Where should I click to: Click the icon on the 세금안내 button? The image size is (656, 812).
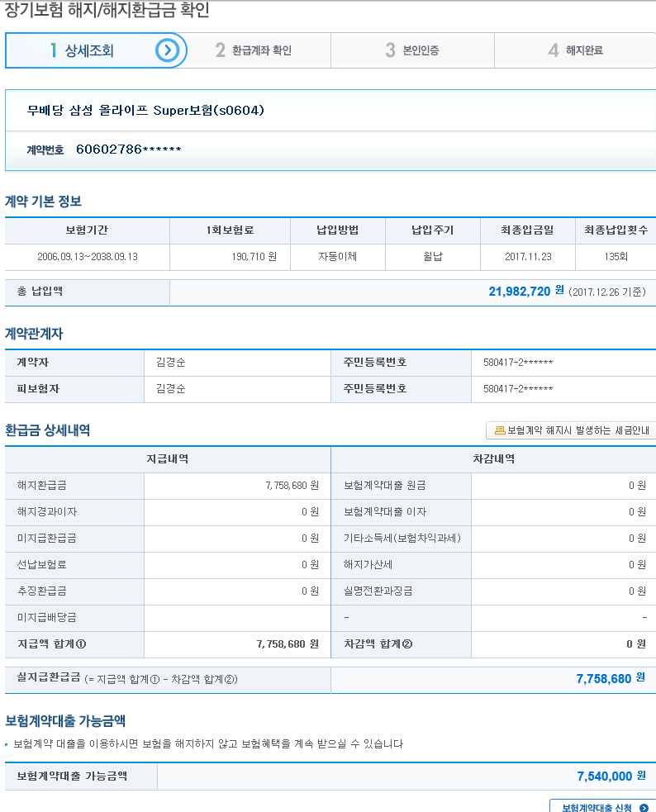pos(499,430)
